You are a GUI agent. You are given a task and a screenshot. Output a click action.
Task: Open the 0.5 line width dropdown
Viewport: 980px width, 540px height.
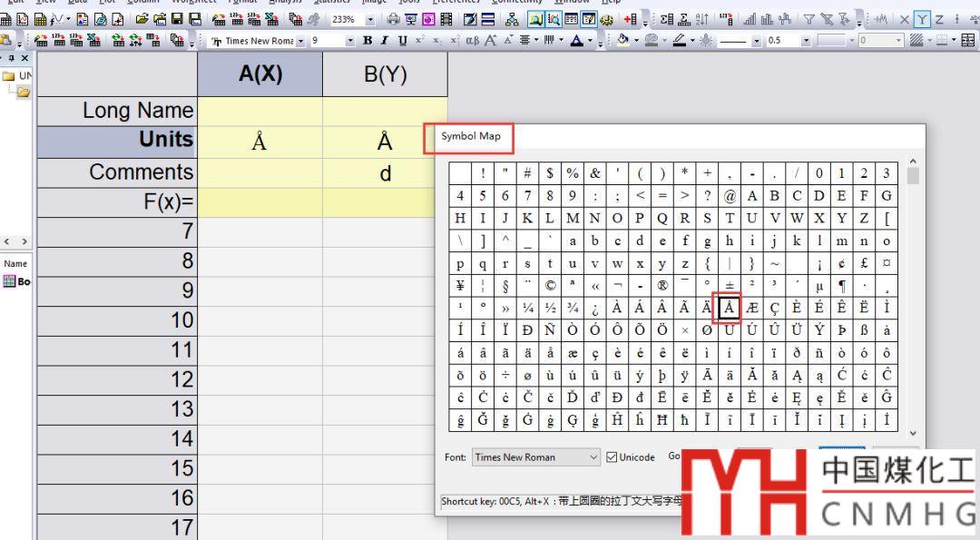[807, 41]
